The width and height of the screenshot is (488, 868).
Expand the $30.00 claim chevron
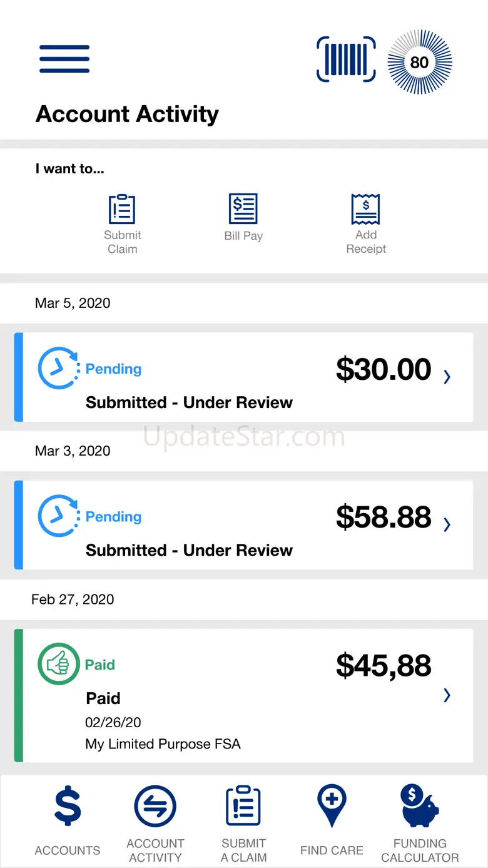click(x=447, y=377)
